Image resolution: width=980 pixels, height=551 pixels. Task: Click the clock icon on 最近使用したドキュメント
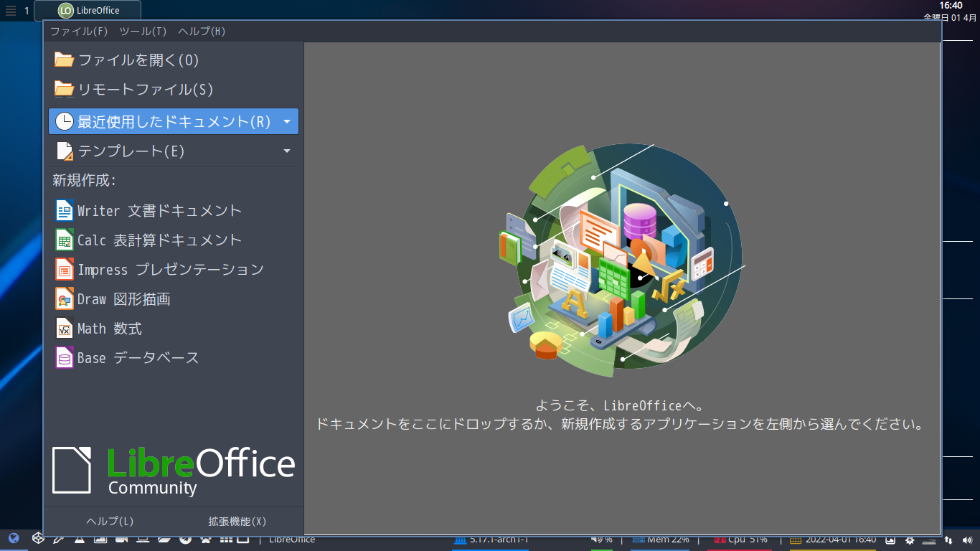(64, 121)
